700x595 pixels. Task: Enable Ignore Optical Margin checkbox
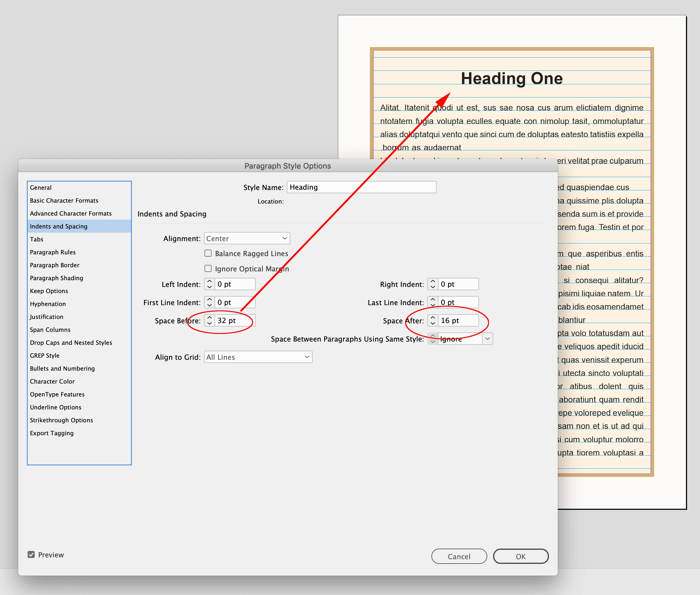coord(208,268)
